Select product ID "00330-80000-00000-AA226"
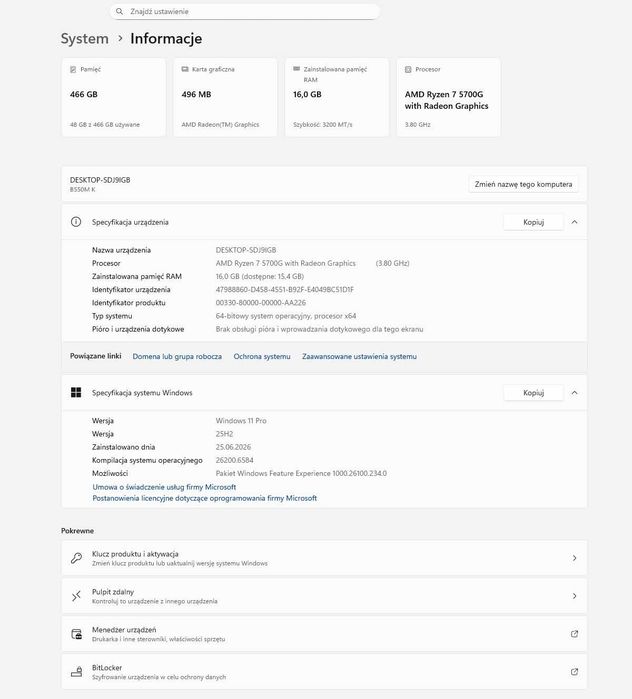 click(261, 303)
